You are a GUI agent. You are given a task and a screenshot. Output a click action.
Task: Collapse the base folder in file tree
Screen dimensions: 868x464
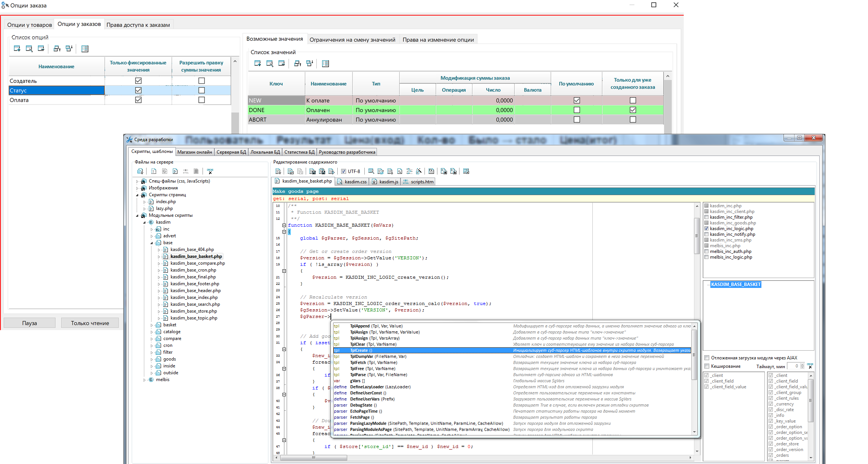(152, 243)
